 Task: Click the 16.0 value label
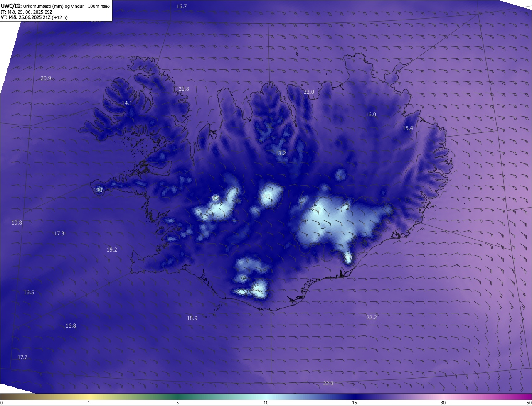pyautogui.click(x=371, y=114)
